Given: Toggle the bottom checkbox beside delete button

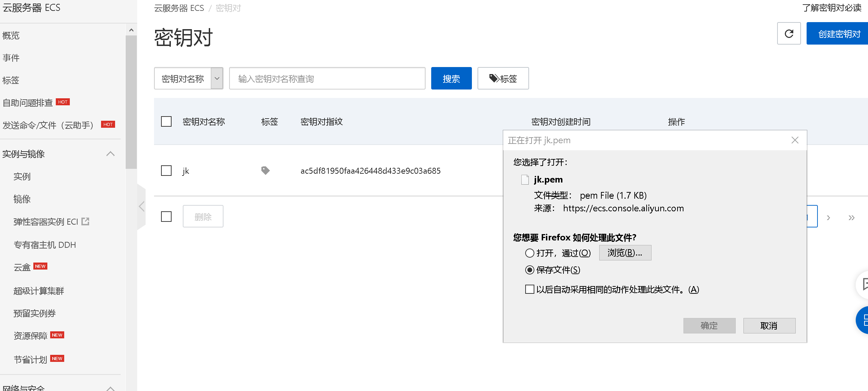Looking at the screenshot, I should click(x=166, y=217).
